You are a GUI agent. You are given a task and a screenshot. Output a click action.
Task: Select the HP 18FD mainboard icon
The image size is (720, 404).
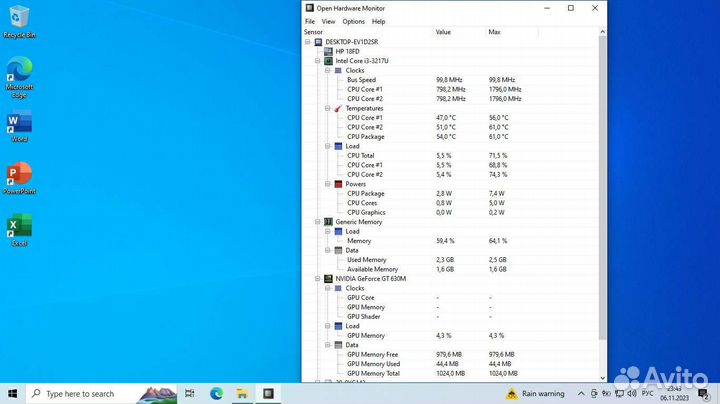coord(328,51)
